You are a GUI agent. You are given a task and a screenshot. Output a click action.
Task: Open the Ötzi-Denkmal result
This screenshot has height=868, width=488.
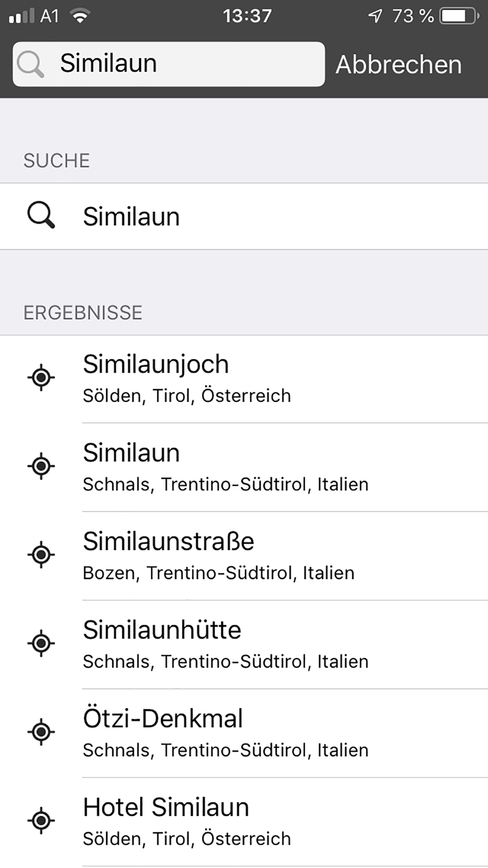pos(244,733)
